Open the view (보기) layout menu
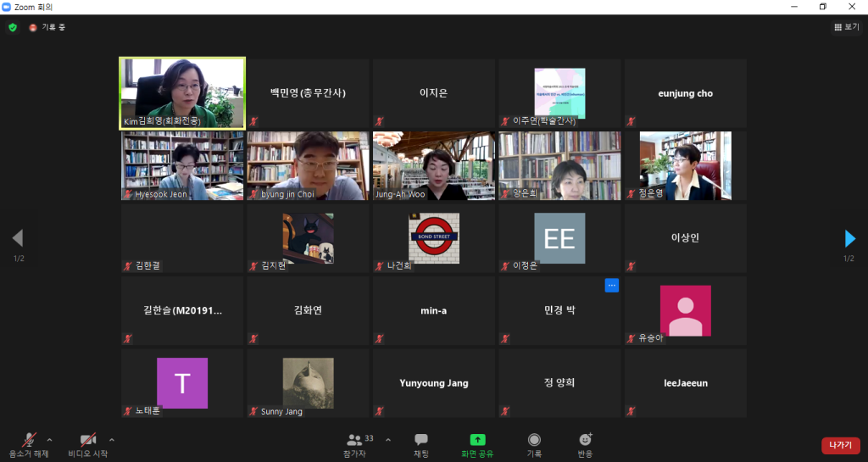 (845, 27)
